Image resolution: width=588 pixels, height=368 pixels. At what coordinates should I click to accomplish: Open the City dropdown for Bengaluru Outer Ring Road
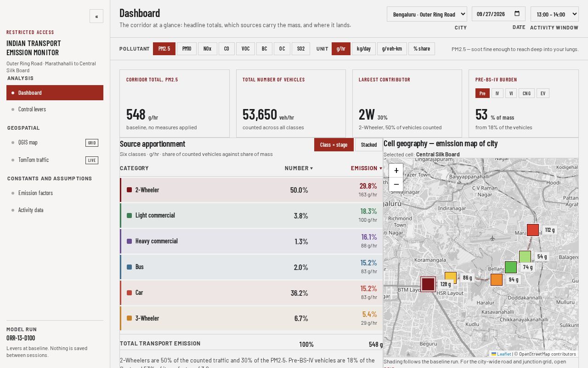tap(427, 14)
